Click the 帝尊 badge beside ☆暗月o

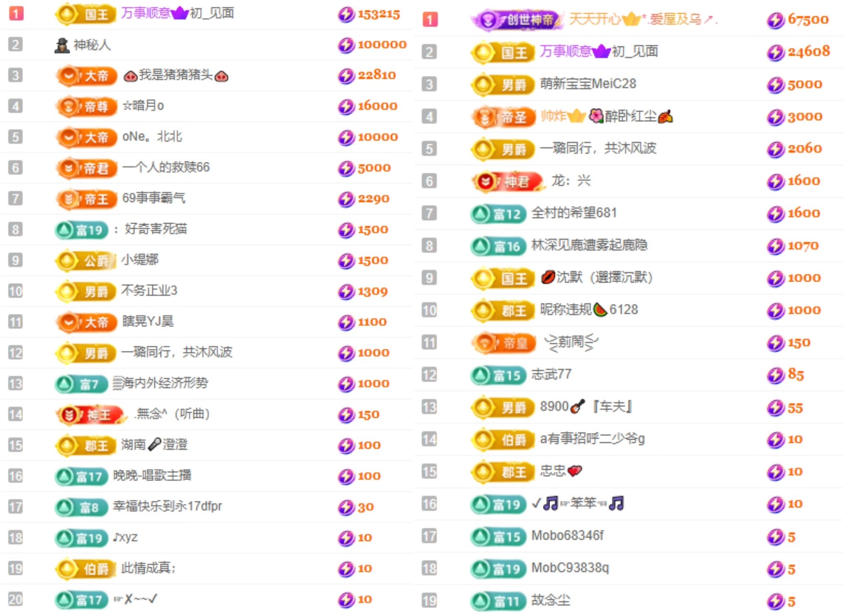pyautogui.click(x=87, y=106)
